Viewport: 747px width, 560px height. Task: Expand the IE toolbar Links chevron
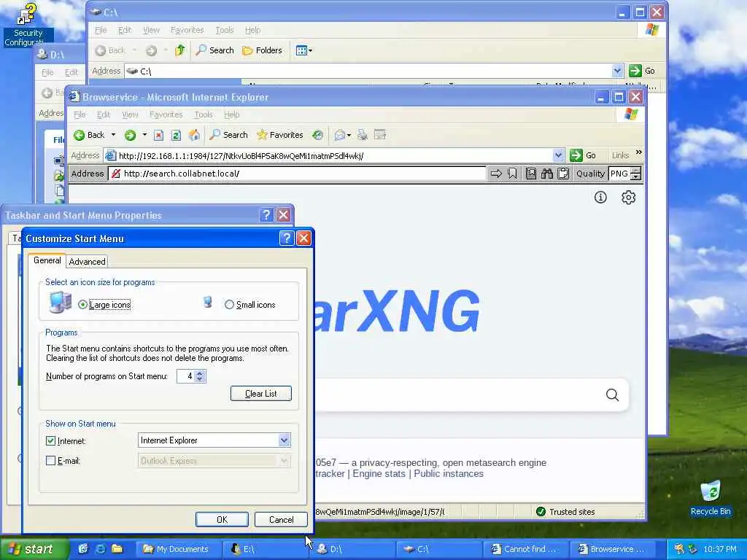(639, 153)
